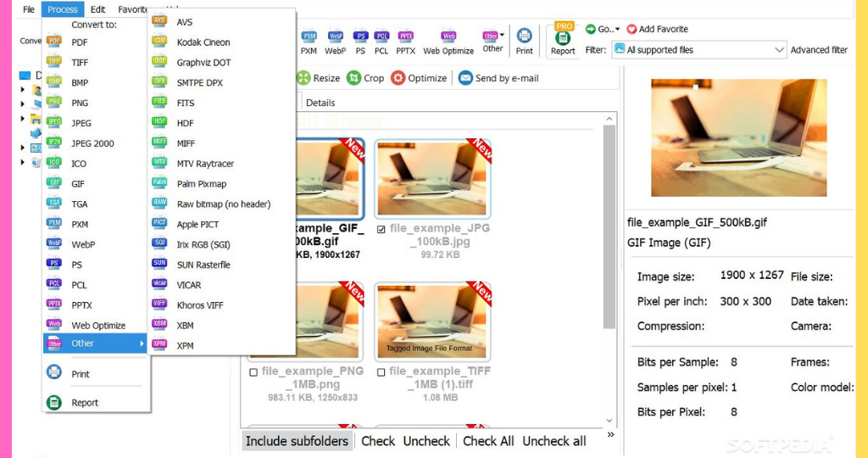
Task: Select the JPEG 2000 icon in the Process menu
Action: pyautogui.click(x=54, y=142)
